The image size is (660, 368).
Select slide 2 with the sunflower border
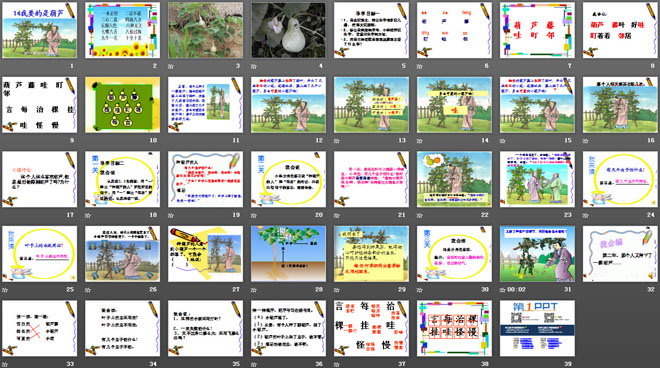[x=122, y=30]
